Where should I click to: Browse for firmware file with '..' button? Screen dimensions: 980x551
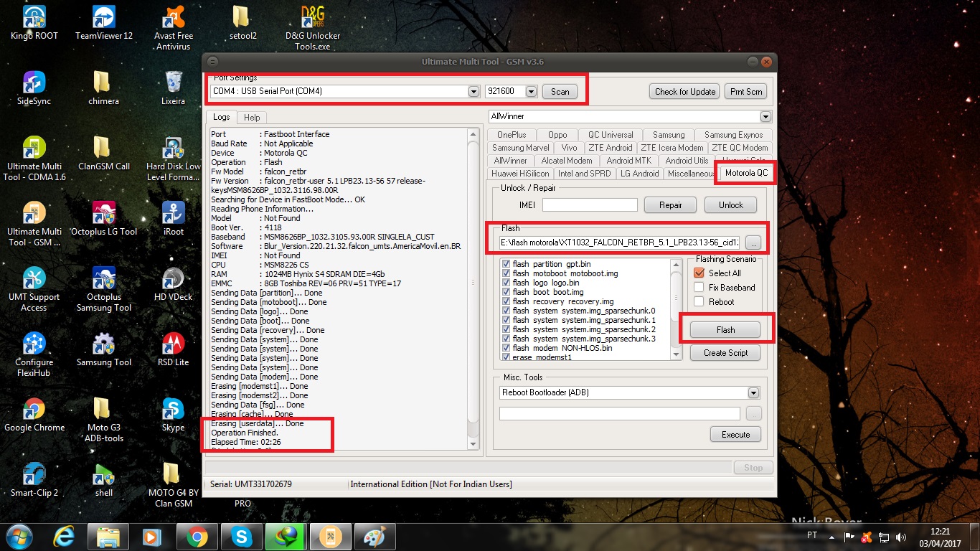pyautogui.click(x=752, y=242)
